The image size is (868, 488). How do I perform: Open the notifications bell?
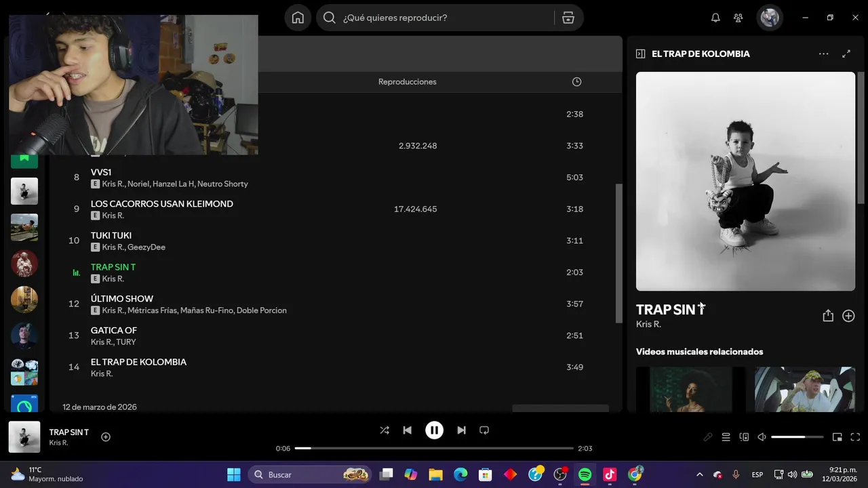pyautogui.click(x=715, y=18)
